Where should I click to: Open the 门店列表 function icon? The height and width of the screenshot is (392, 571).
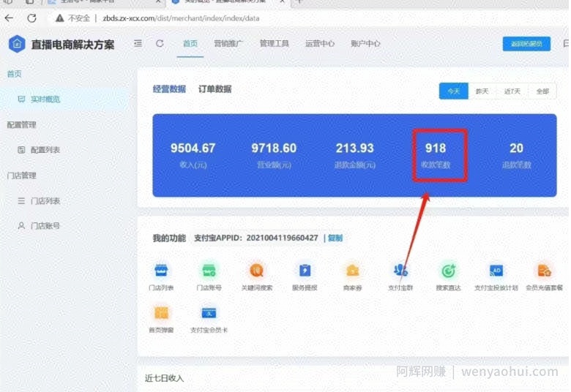(x=161, y=271)
